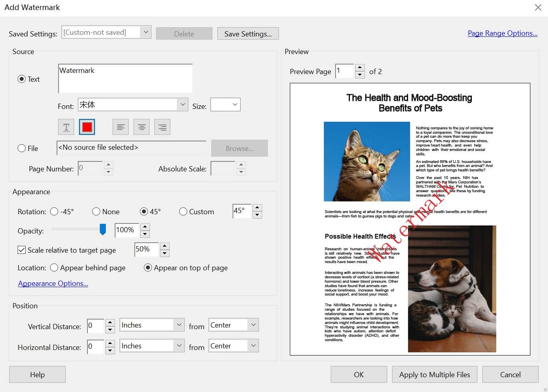Click the Save Settings button

pyautogui.click(x=248, y=33)
